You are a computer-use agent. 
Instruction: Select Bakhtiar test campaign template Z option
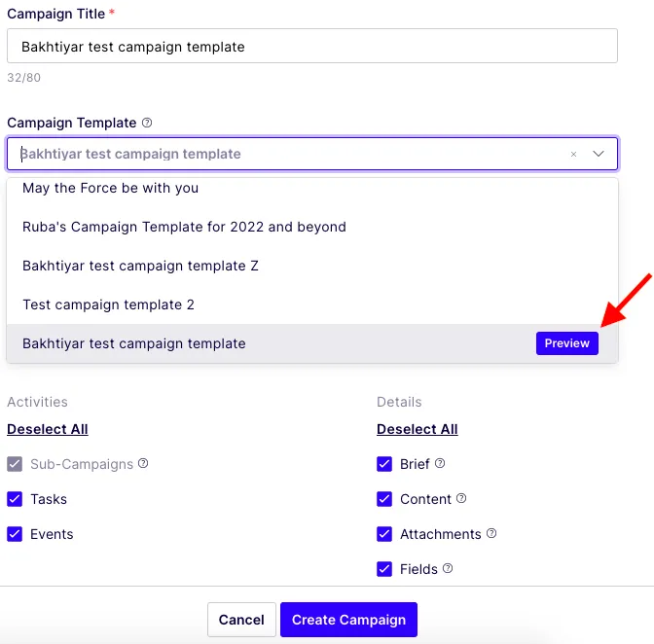pyautogui.click(x=312, y=266)
